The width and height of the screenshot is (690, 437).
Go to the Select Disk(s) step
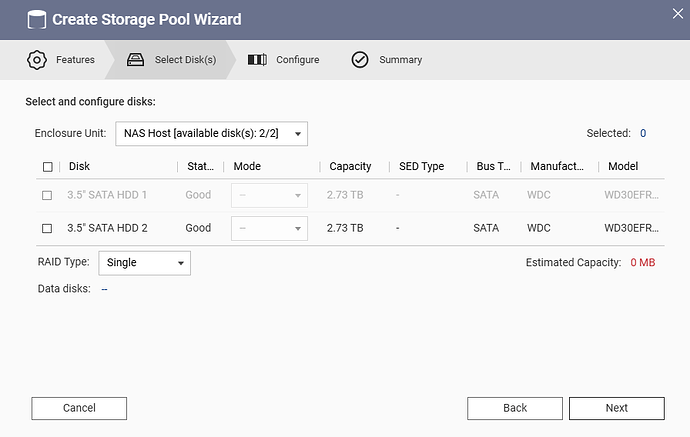click(x=172, y=60)
